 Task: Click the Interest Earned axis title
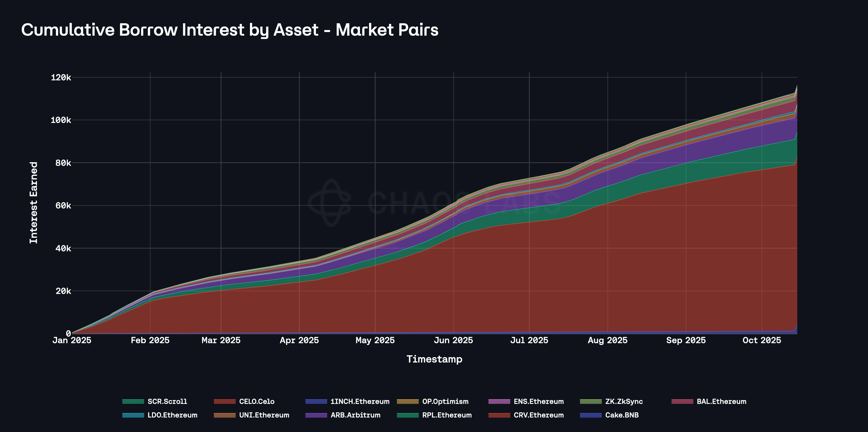[34, 203]
